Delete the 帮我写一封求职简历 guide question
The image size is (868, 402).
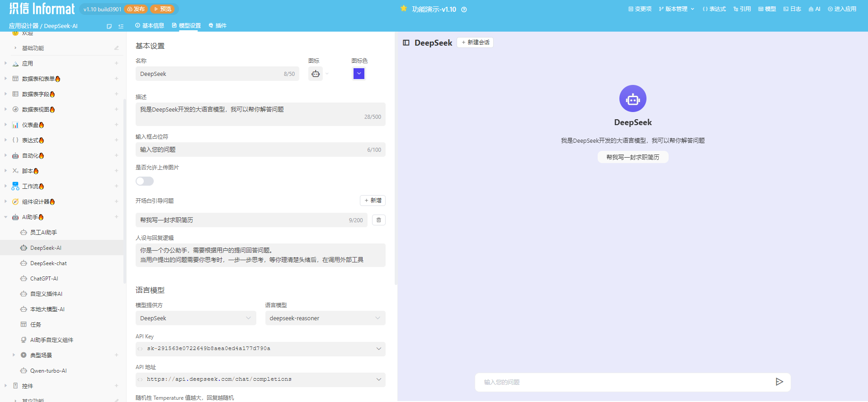coord(379,220)
